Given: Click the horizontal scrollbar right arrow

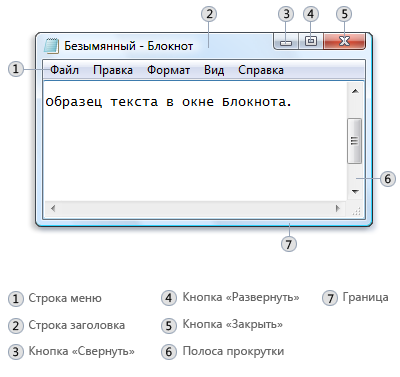Looking at the screenshot, I should [338, 209].
